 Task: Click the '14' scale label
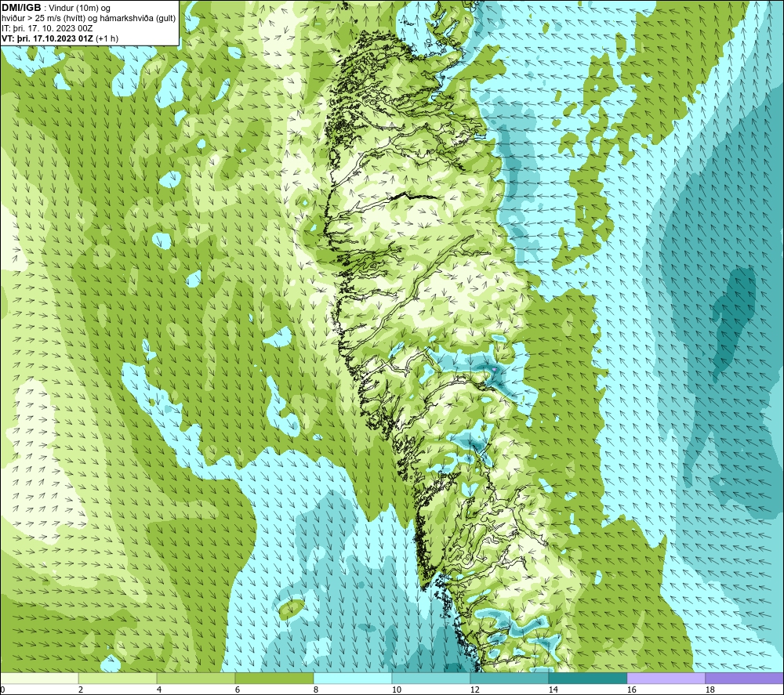click(553, 690)
